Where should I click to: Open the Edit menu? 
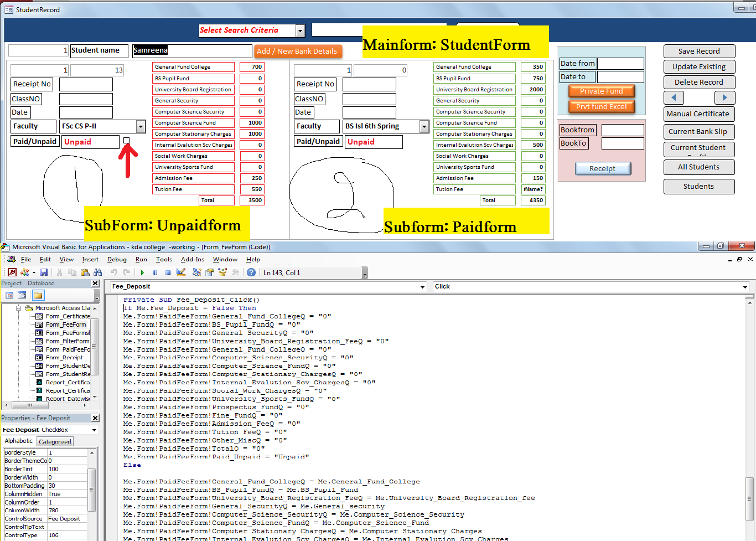(x=45, y=259)
